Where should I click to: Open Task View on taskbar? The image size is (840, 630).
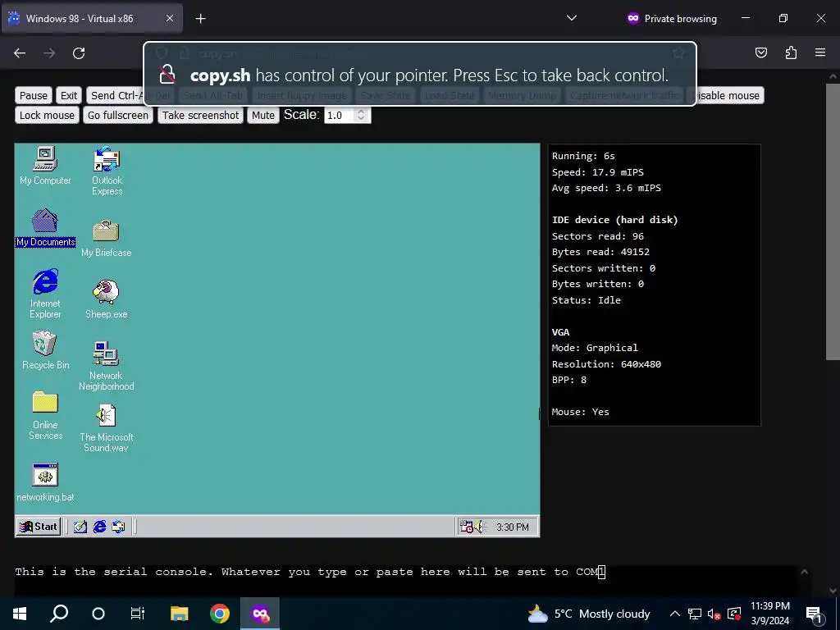coord(138,614)
